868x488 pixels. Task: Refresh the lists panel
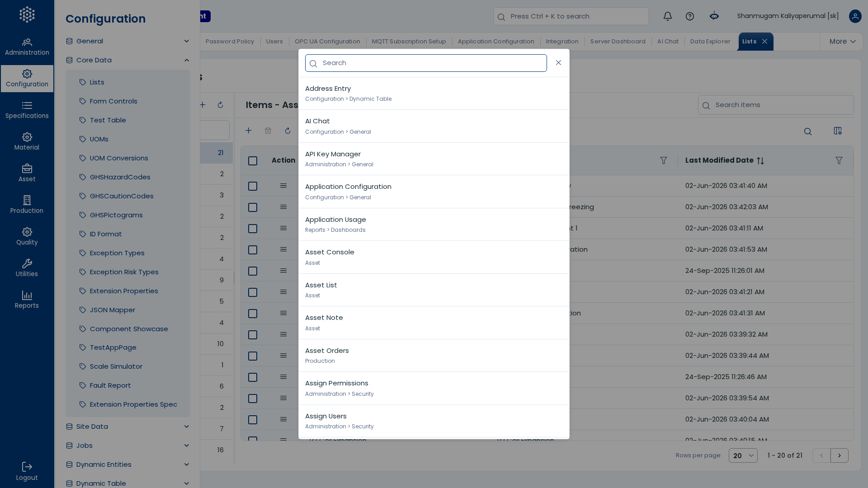coord(220,105)
